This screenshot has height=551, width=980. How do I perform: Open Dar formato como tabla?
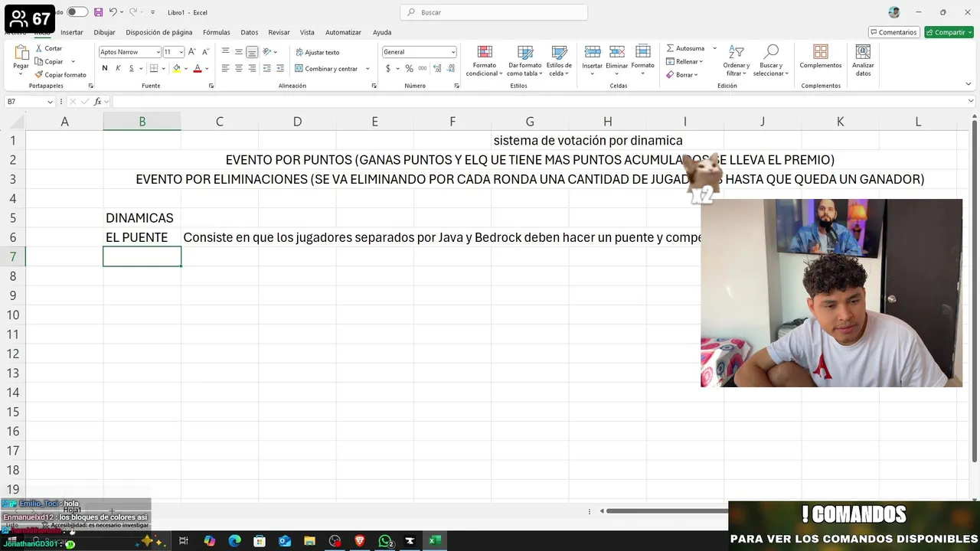[524, 60]
